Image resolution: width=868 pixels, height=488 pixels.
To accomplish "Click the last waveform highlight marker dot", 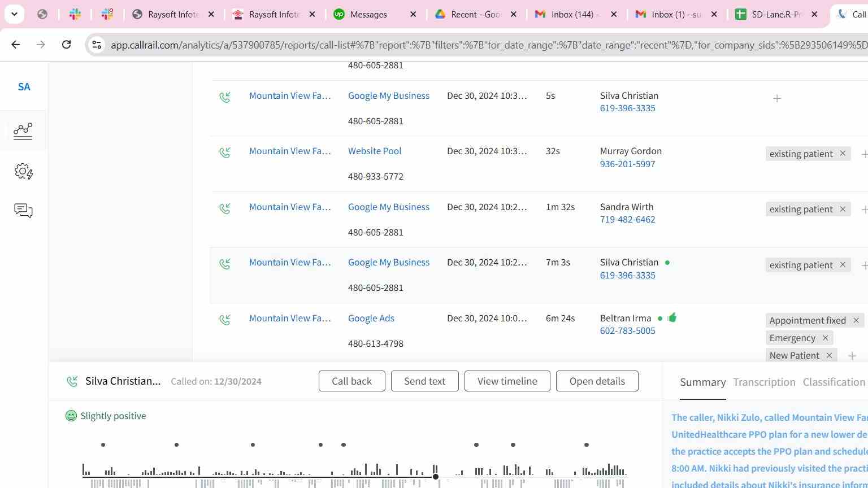I will [x=587, y=445].
